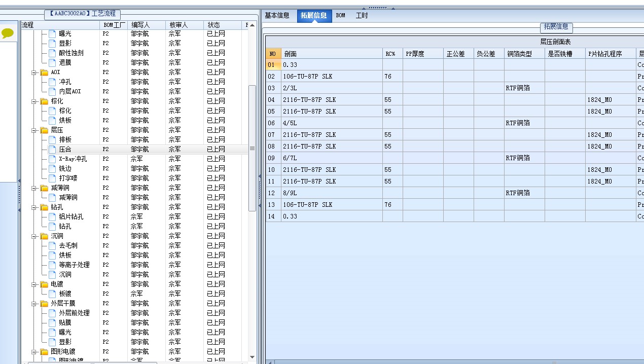Collapse the 棕化 tree node
The image size is (644, 364).
pyautogui.click(x=34, y=101)
